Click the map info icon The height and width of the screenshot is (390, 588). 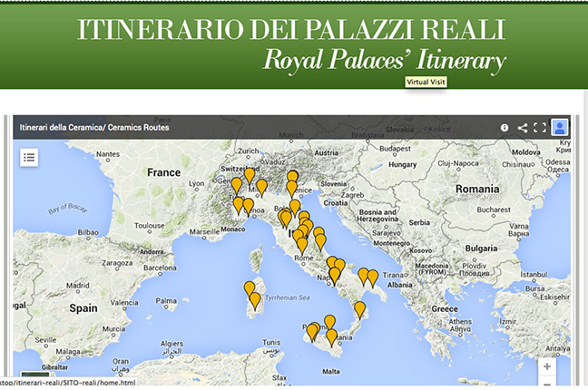pyautogui.click(x=505, y=128)
